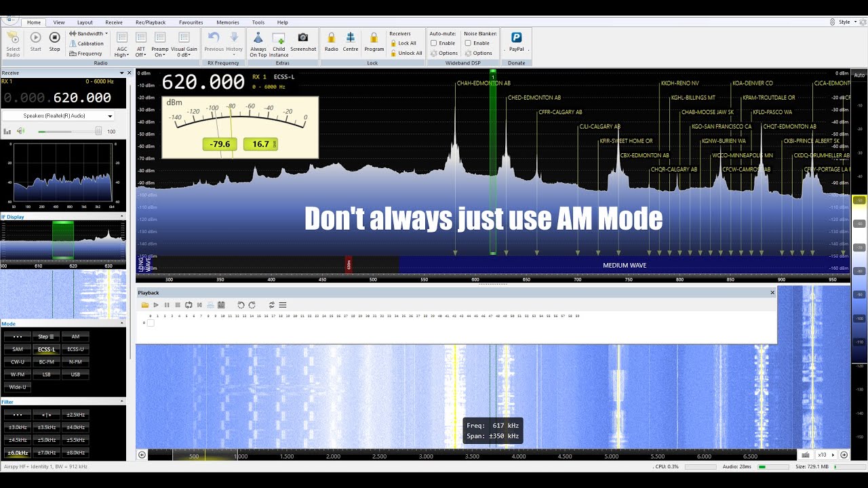Take a Screenshot with camera icon

[303, 38]
